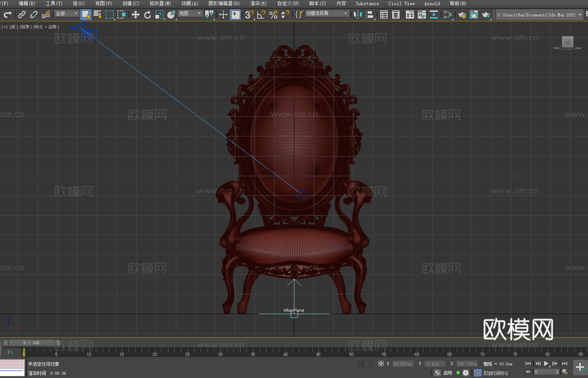The width and height of the screenshot is (588, 378).
Task: Open 渲染(R) menu
Action: [258, 3]
